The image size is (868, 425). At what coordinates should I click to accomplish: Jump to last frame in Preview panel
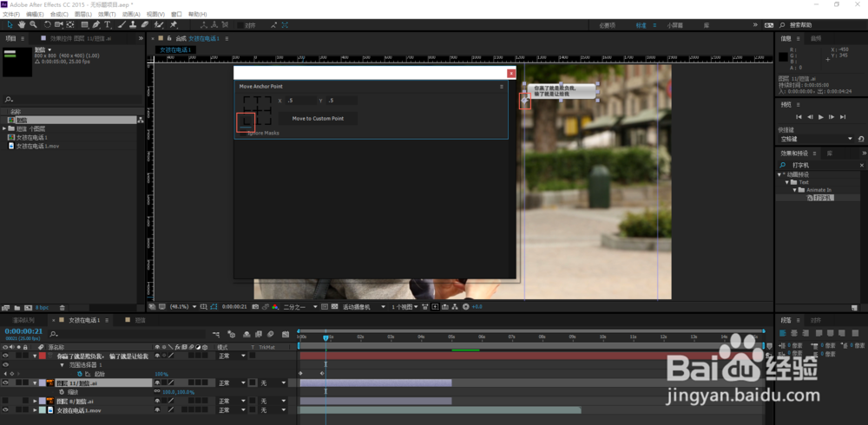pyautogui.click(x=843, y=117)
